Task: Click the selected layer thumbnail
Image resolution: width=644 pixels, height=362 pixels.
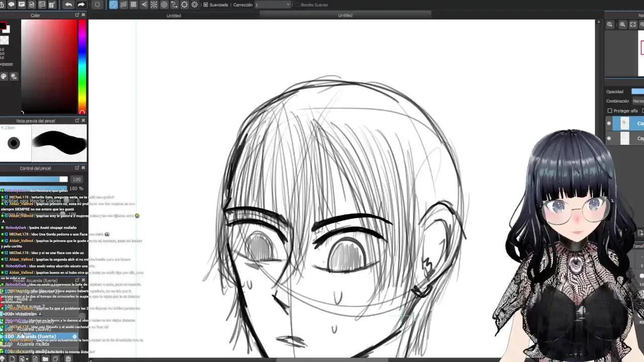Action: coord(624,123)
